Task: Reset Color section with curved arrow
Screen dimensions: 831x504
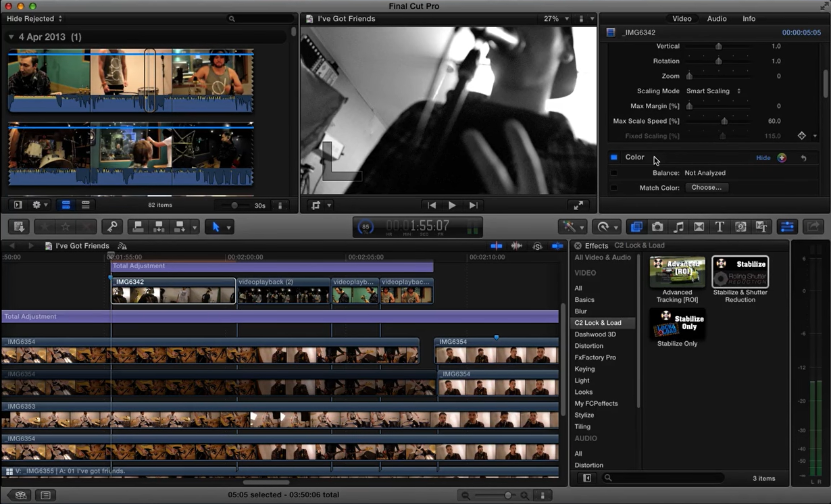Action: click(804, 157)
